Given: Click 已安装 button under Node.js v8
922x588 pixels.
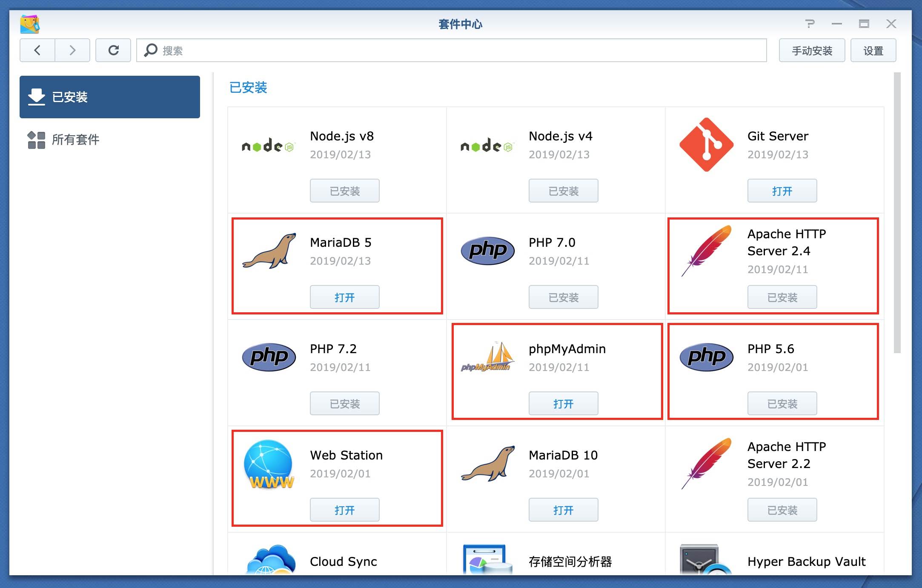Looking at the screenshot, I should 345,191.
